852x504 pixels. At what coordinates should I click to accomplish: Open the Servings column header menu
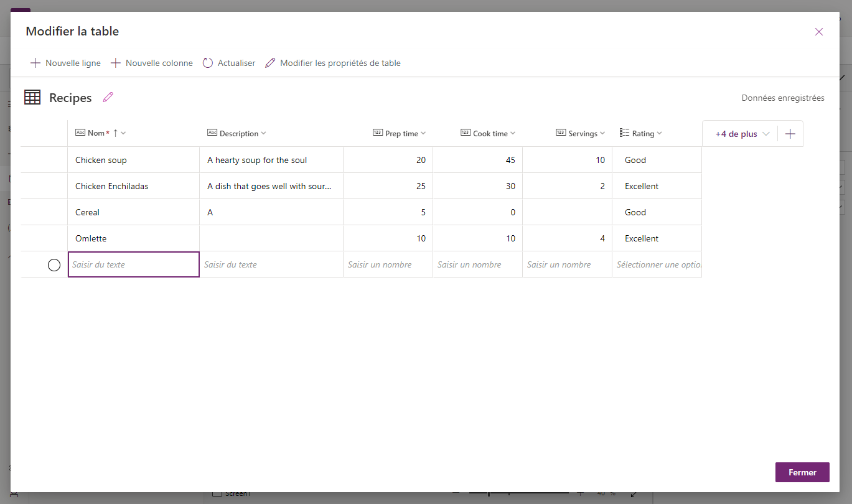coord(602,133)
